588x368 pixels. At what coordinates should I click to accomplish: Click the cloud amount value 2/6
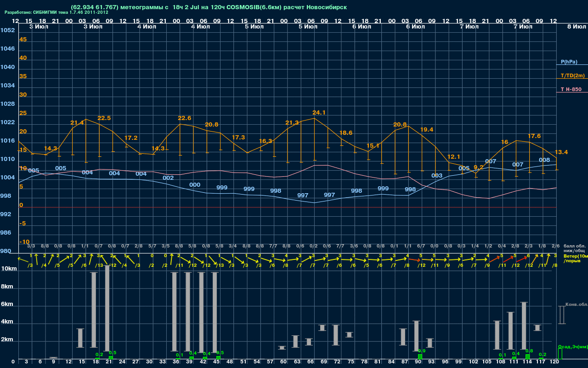[x=555, y=246]
